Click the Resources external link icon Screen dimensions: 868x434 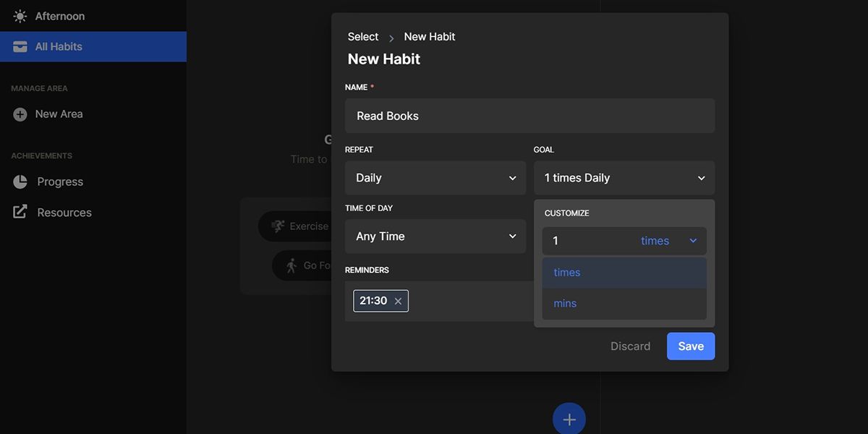20,212
